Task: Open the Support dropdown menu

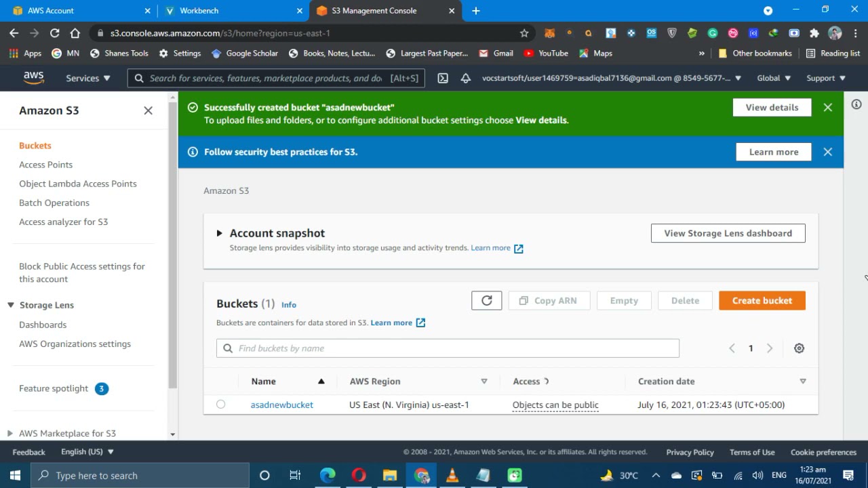Action: (x=826, y=78)
